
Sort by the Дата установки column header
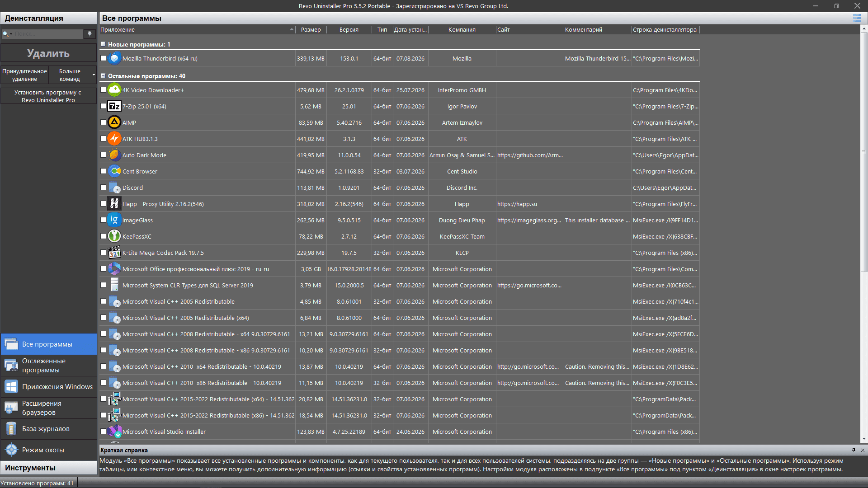tap(410, 29)
